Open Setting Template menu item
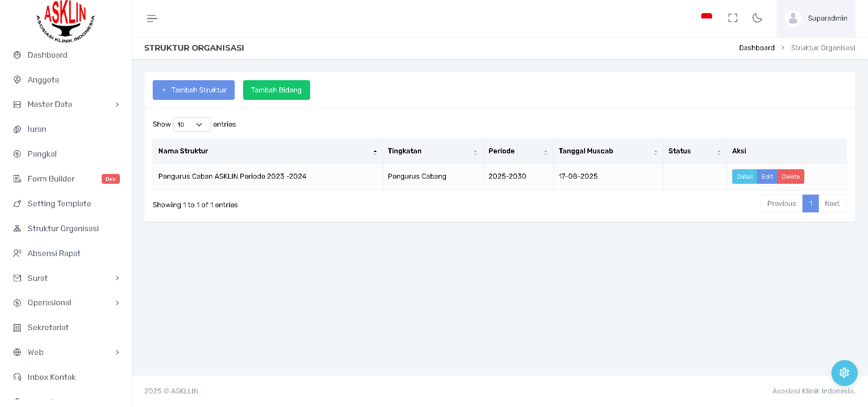The image size is (868, 407). click(59, 204)
